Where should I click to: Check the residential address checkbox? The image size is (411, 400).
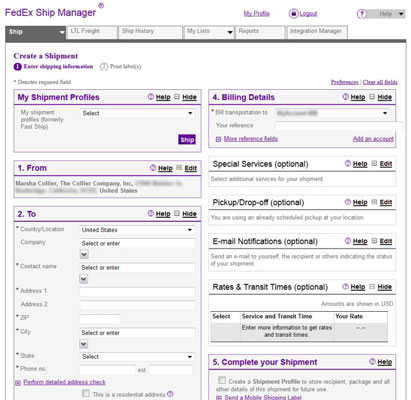pos(86,393)
